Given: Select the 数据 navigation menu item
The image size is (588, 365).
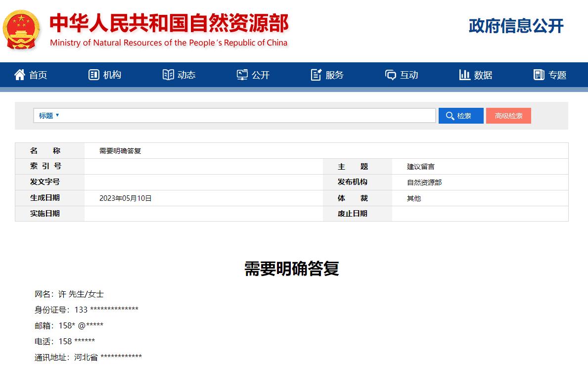Looking at the screenshot, I should click(483, 75).
